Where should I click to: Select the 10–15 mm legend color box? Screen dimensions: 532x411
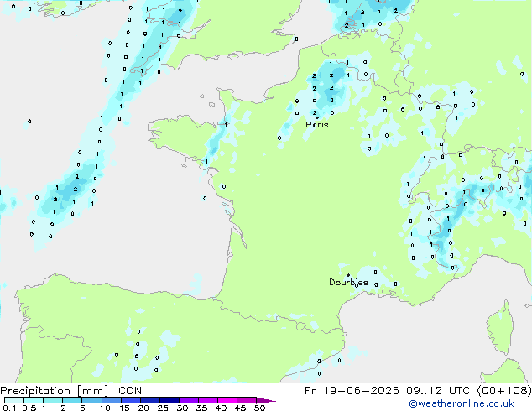(x=112, y=400)
